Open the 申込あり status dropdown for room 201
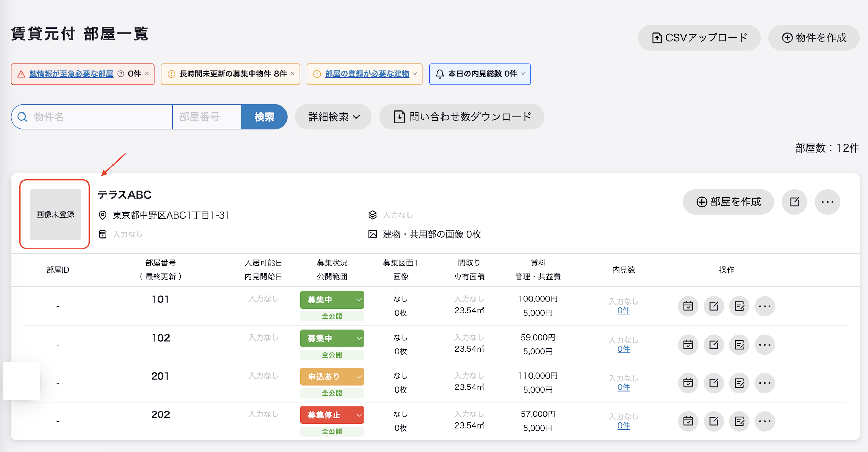The width and height of the screenshot is (868, 452). 332,377
